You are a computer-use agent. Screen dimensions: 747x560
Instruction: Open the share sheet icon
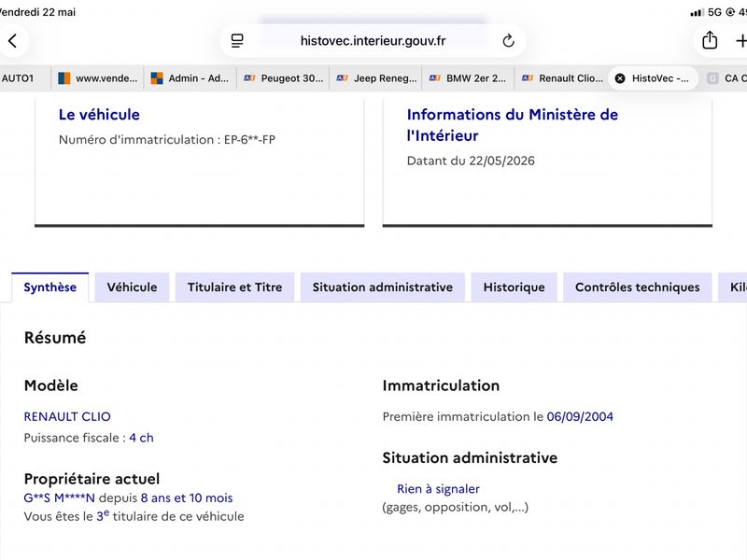coord(710,40)
